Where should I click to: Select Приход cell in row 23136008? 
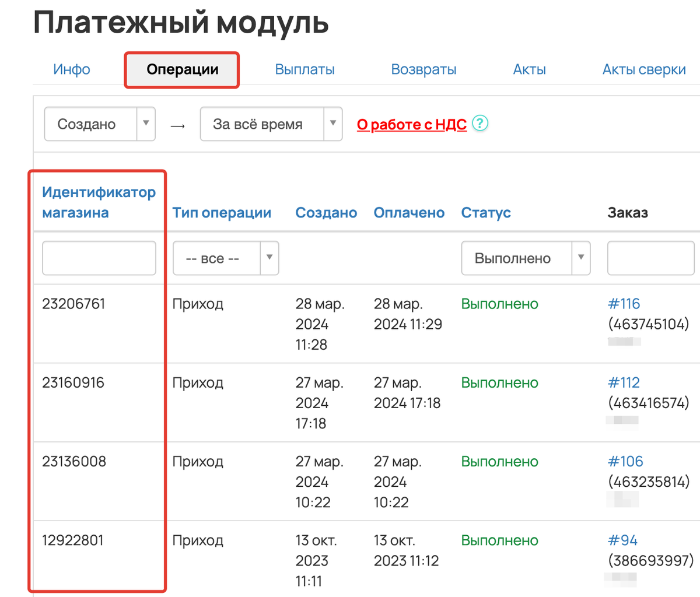198,461
